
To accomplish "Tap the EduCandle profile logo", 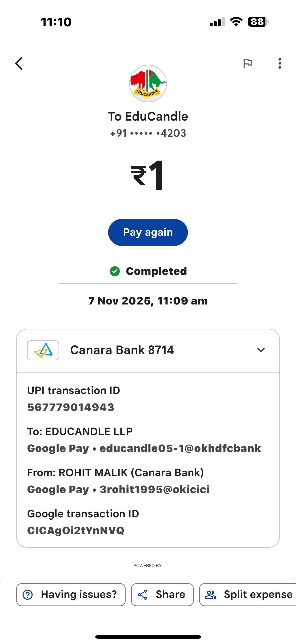I will (148, 84).
